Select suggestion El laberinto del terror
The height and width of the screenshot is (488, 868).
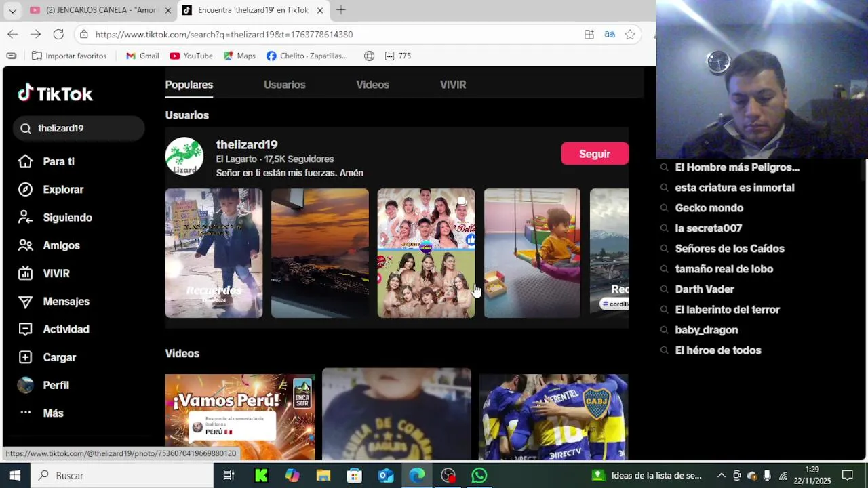click(x=728, y=310)
